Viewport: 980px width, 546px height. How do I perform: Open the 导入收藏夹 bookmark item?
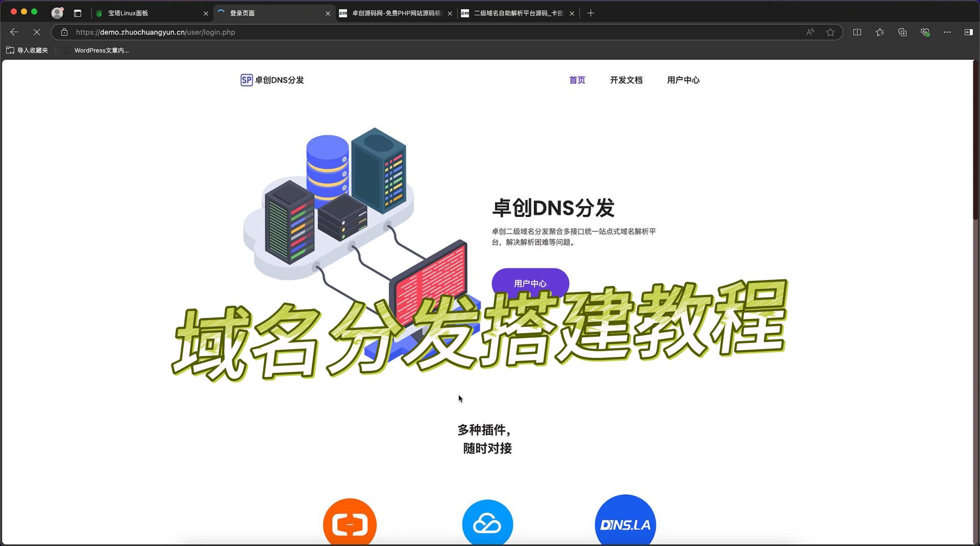27,50
